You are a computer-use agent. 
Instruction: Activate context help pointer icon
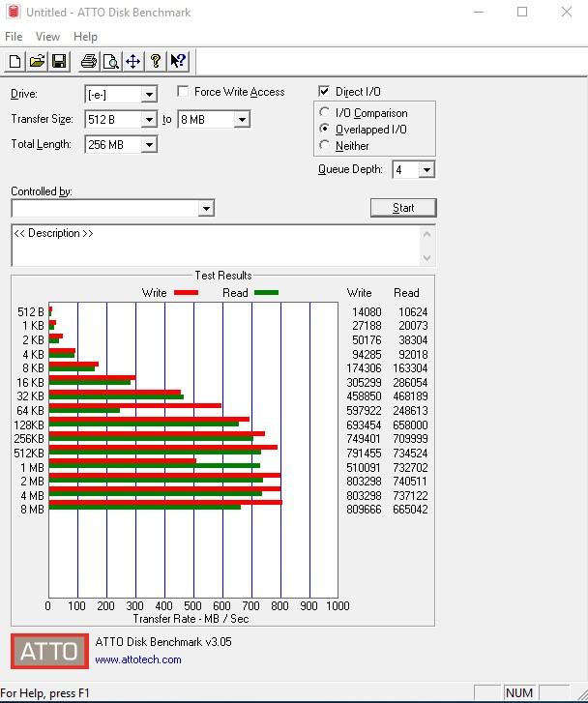(x=178, y=61)
